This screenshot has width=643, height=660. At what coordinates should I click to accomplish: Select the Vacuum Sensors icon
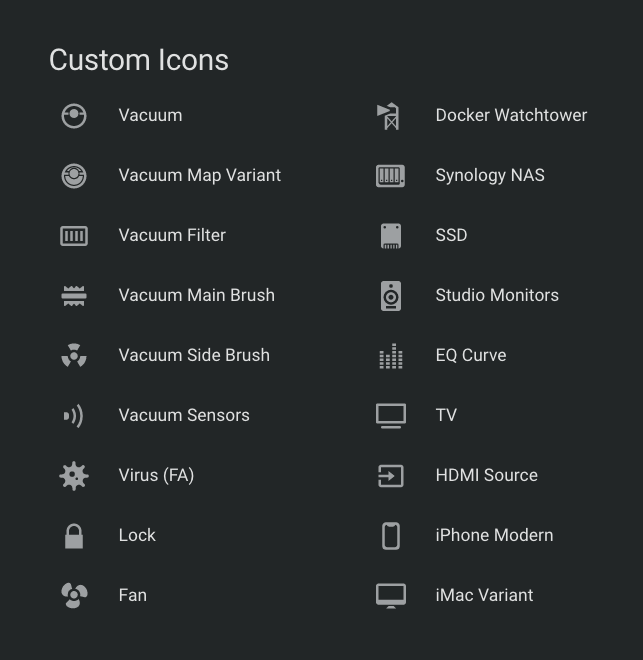click(x=74, y=416)
